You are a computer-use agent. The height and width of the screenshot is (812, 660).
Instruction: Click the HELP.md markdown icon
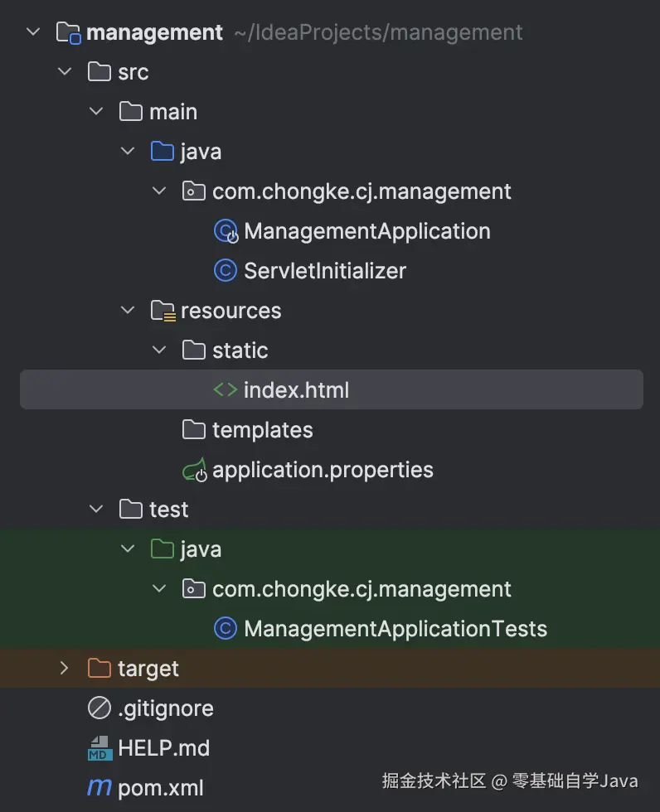pyautogui.click(x=99, y=748)
